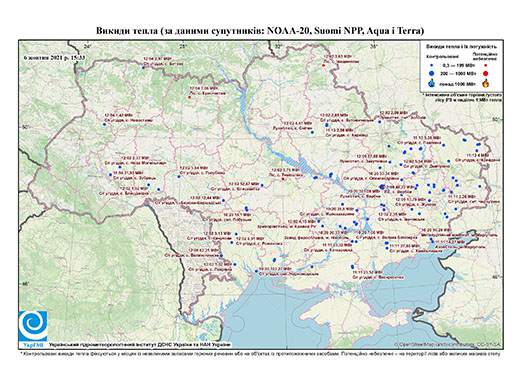The height and width of the screenshot is (368, 520).
Task: Click the northwestern-most blue marker
Action: (x=143, y=68)
